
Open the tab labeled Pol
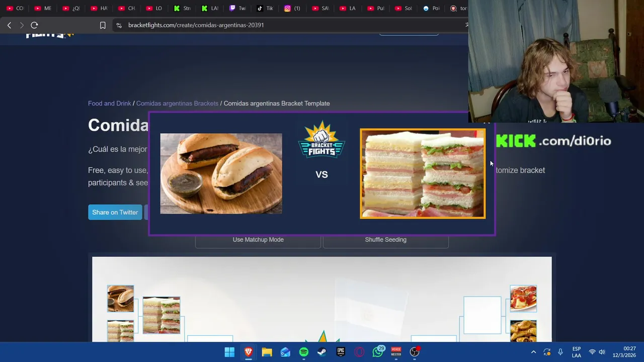(x=431, y=8)
